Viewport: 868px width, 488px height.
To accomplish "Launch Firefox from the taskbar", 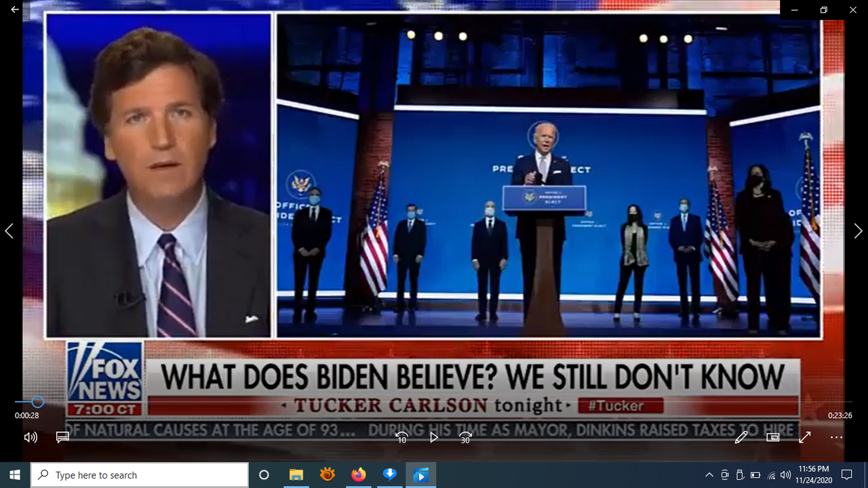I will (358, 475).
